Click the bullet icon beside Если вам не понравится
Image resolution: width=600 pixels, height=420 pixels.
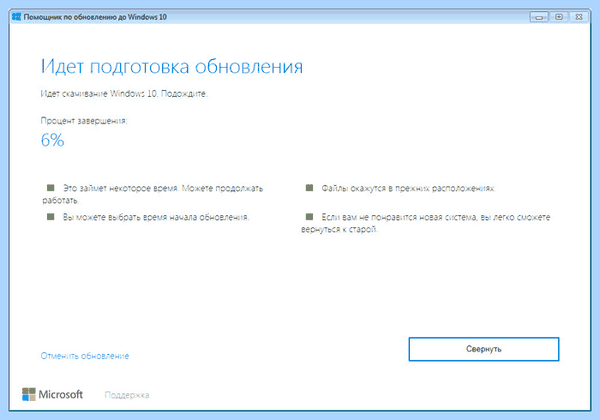coord(309,217)
